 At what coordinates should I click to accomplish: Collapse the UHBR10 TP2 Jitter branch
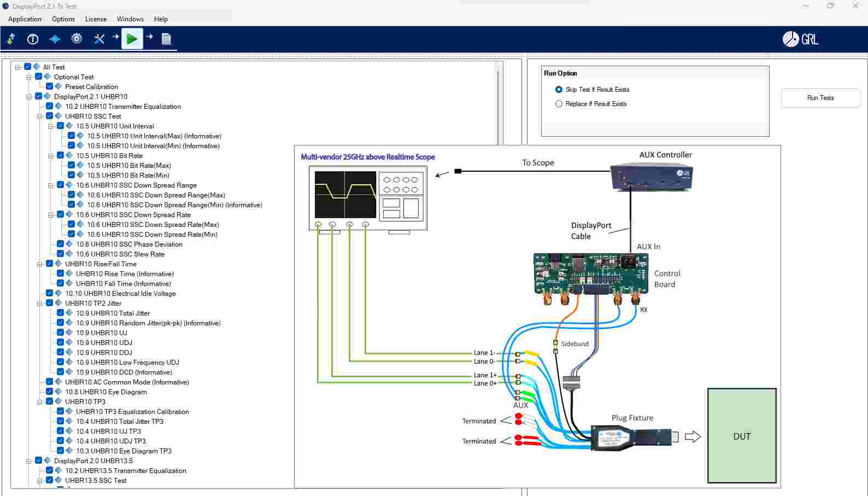coord(40,304)
